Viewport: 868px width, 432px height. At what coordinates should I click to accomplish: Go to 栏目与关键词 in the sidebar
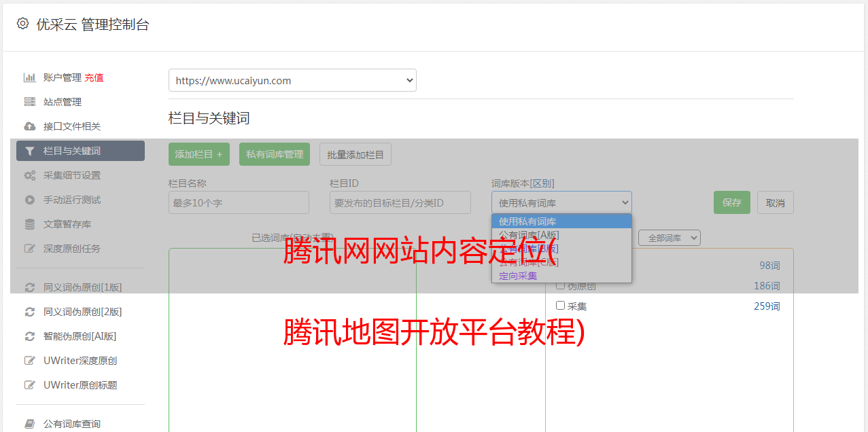[80, 151]
